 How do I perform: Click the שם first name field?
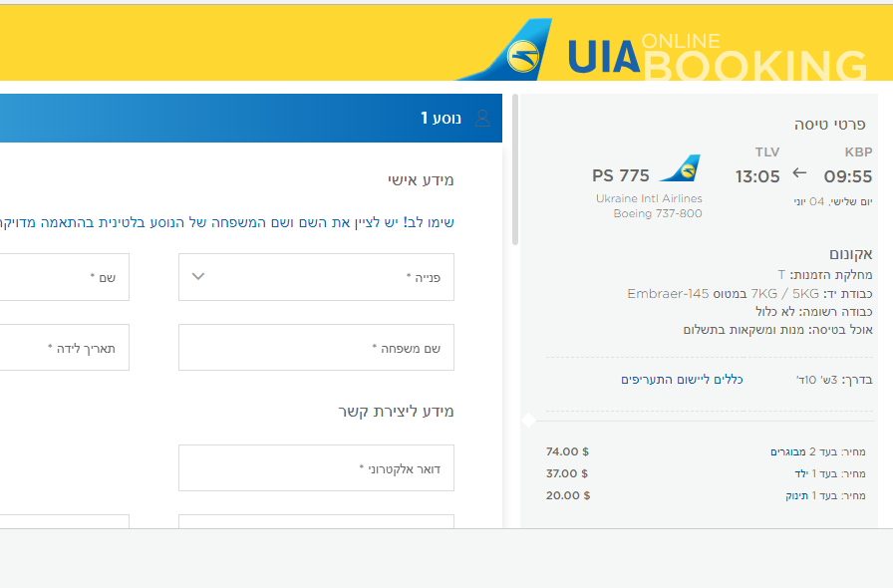65,277
